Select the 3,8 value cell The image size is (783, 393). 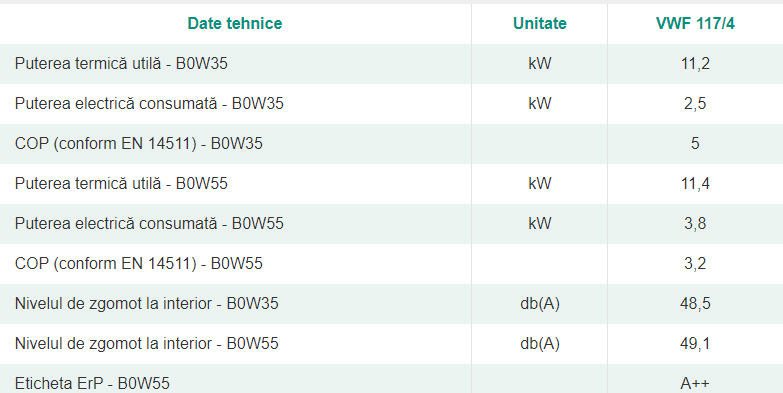pos(695,223)
